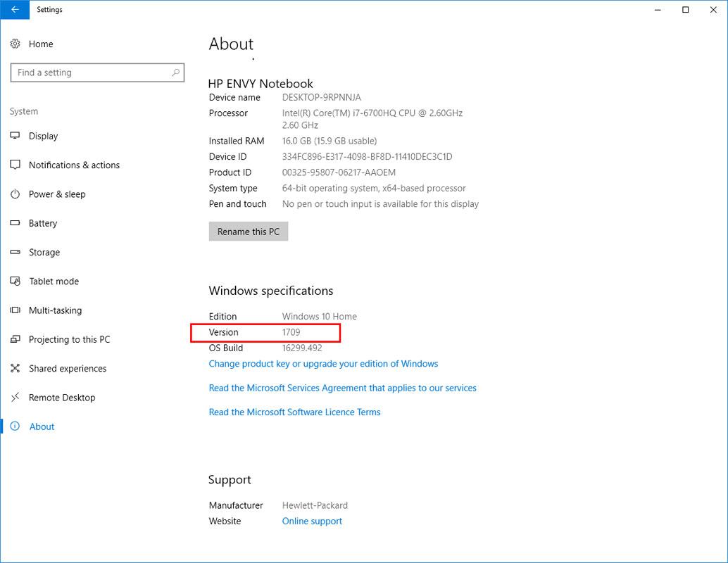
Task: Click the search magnifier icon
Action: tap(175, 72)
